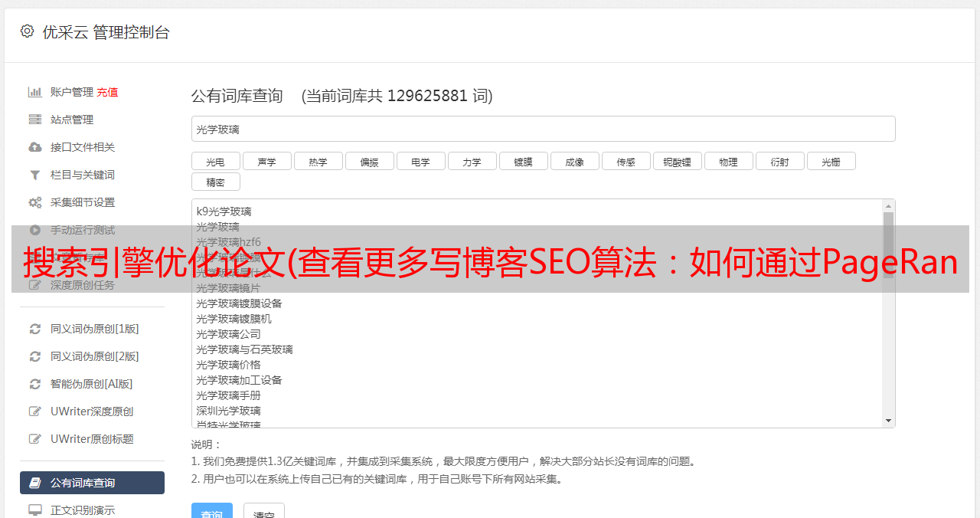Screen dimensions: 980x518
Task: Click the red 充值 link
Action: [x=107, y=92]
